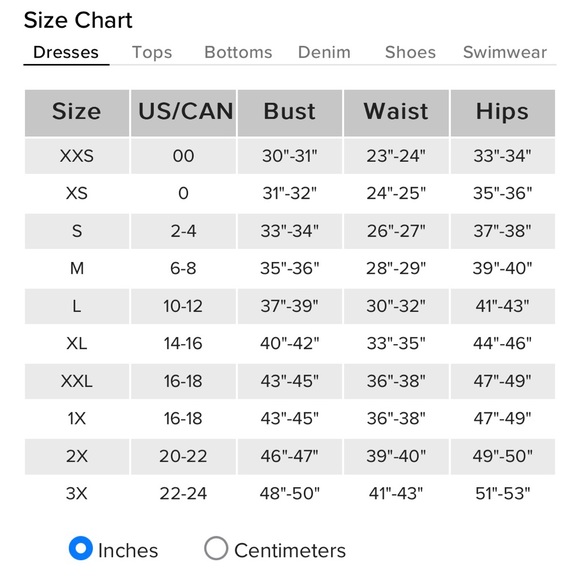Switch to the Tops tab

click(152, 52)
